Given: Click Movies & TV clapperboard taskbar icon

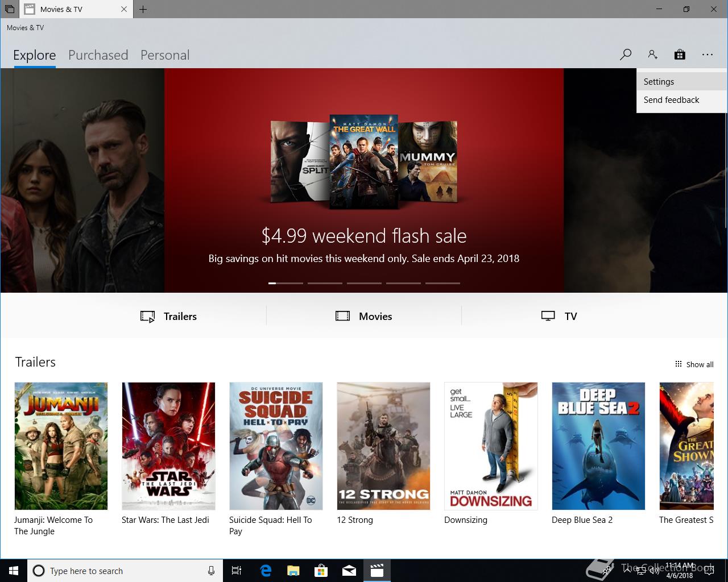Looking at the screenshot, I should point(377,571).
